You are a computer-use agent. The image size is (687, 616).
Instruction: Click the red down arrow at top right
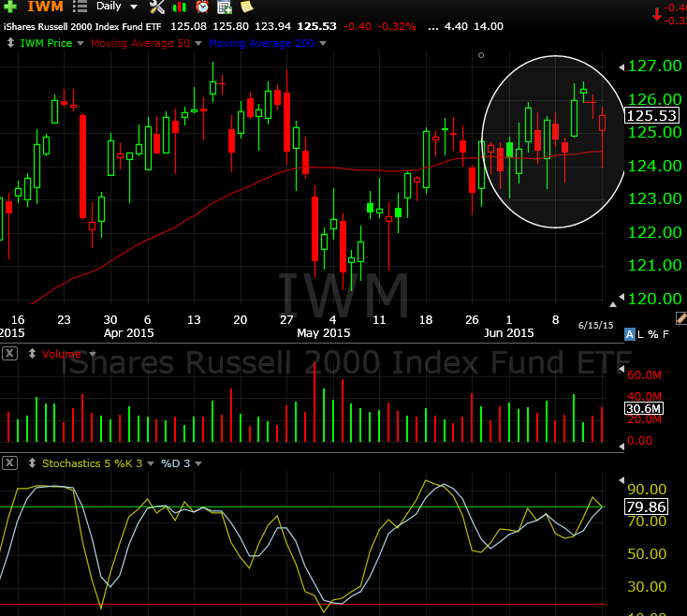[656, 14]
